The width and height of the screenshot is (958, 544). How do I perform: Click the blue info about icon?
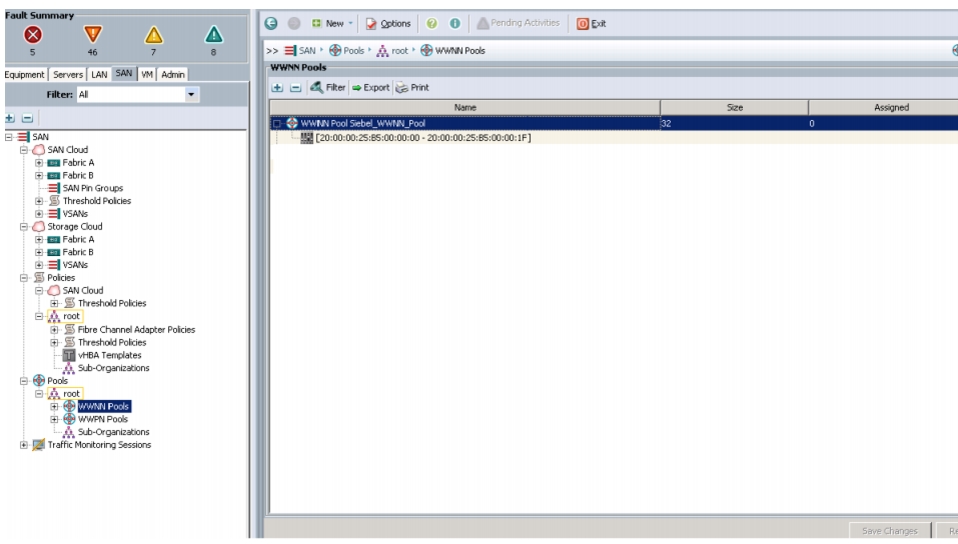click(455, 23)
